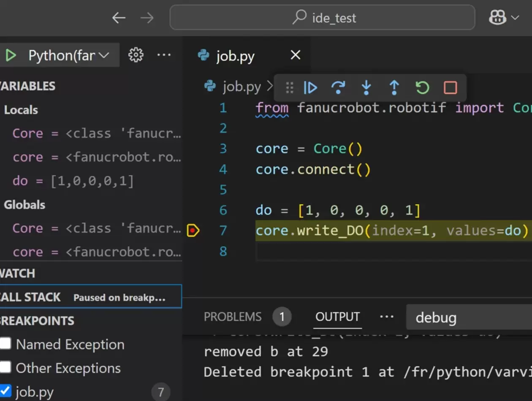Step out of the current function

click(x=394, y=87)
